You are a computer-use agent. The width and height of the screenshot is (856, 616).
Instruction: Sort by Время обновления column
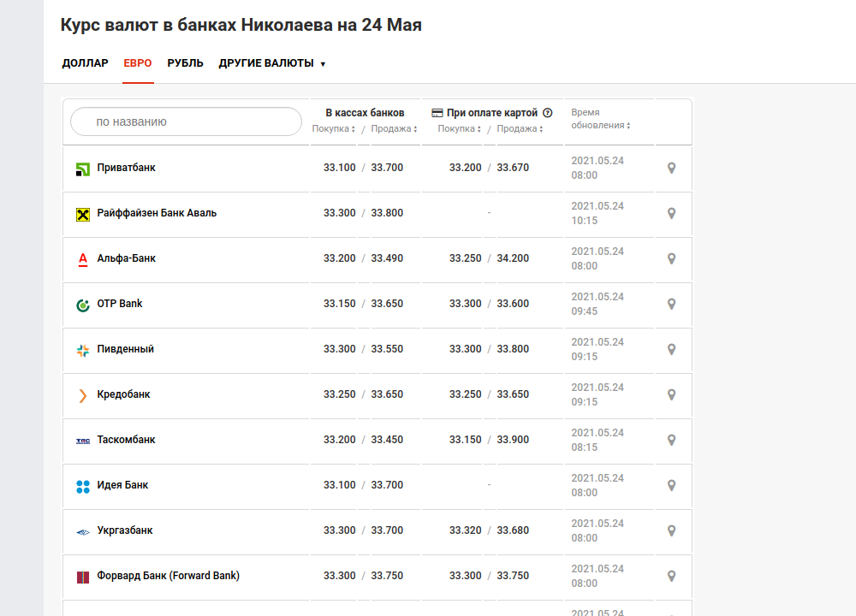point(601,119)
